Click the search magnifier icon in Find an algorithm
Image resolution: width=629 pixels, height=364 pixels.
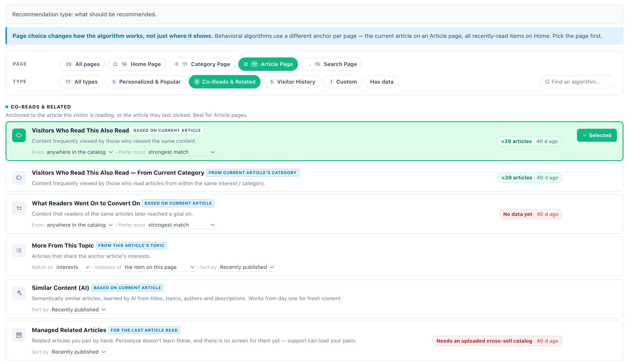[x=547, y=82]
